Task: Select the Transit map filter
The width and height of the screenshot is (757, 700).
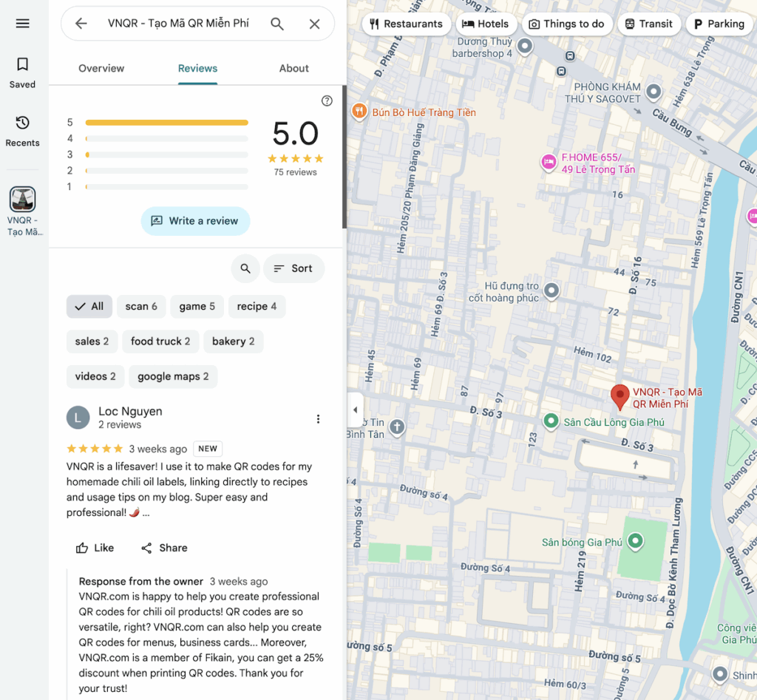Action: [649, 24]
